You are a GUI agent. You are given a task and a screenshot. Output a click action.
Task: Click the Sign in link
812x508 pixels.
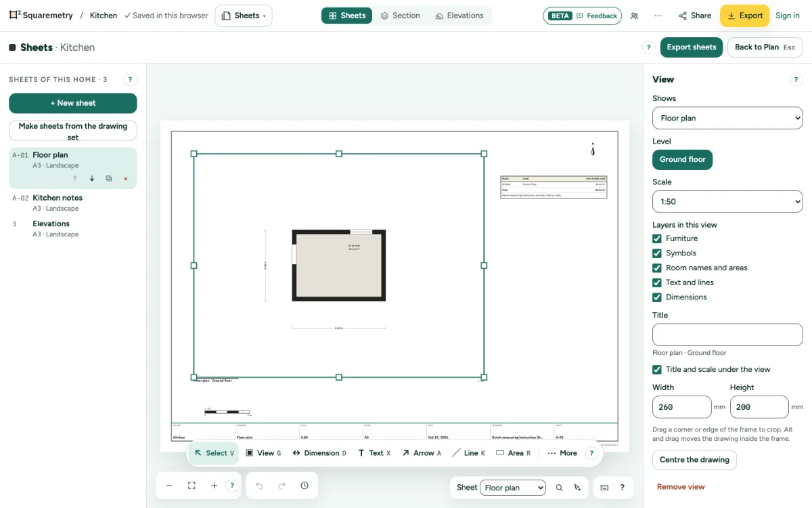coord(788,16)
